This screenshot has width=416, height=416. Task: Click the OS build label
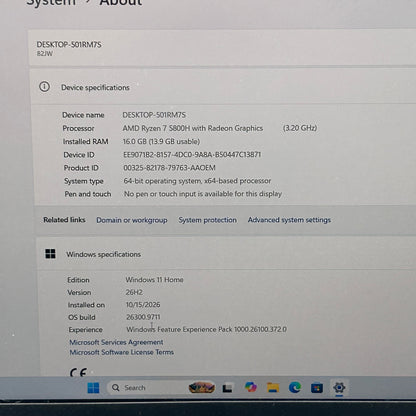point(82,317)
